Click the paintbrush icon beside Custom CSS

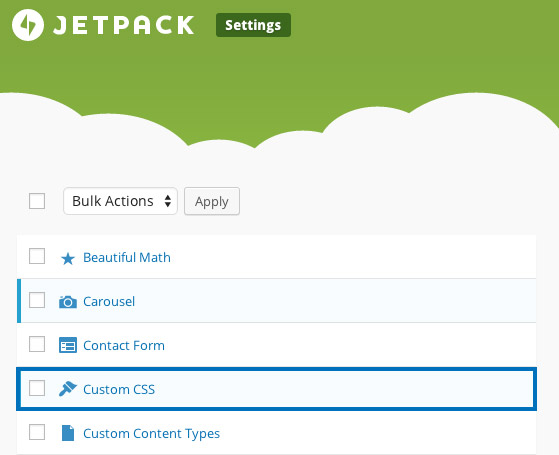click(68, 389)
